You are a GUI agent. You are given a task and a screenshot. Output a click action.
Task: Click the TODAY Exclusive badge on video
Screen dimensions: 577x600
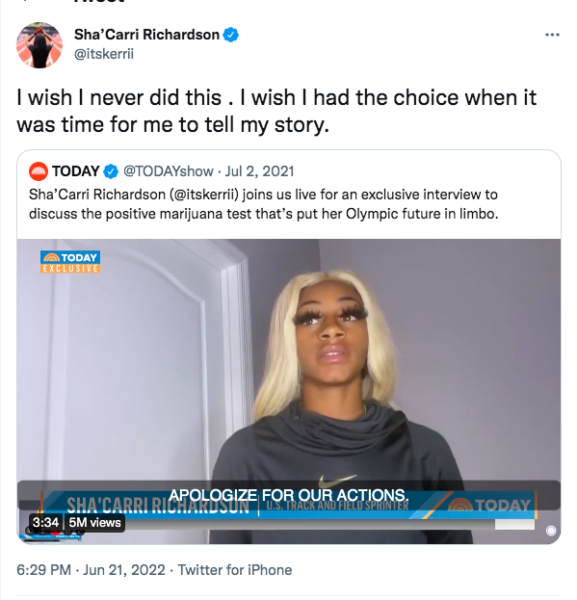[x=70, y=262]
